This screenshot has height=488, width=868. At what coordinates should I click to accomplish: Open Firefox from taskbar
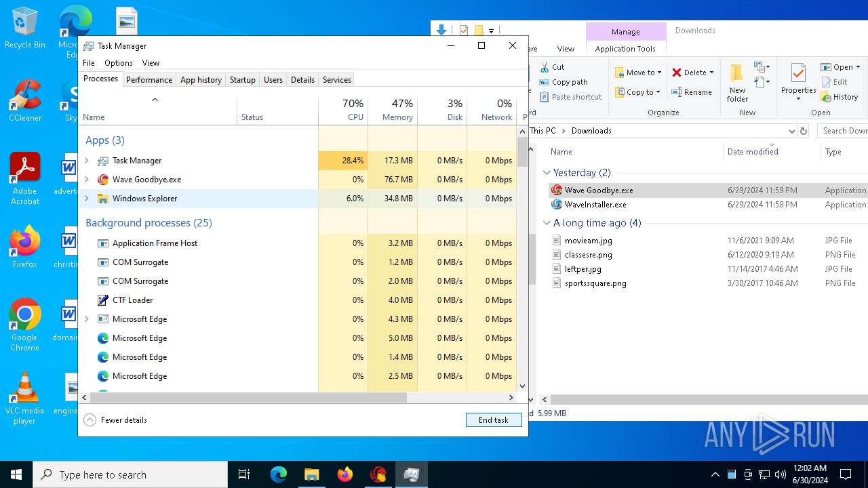pos(344,474)
